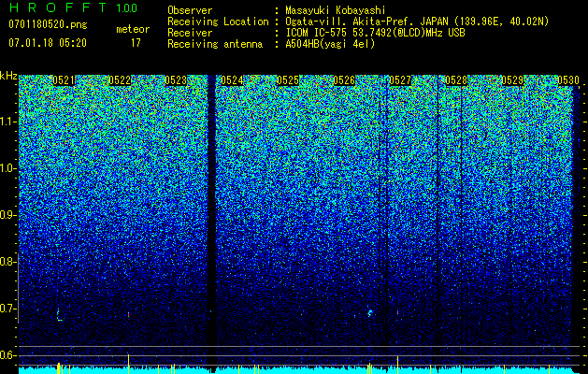
Task: Click the L-shaped meteor echo near 0521
Action: pyautogui.click(x=59, y=315)
